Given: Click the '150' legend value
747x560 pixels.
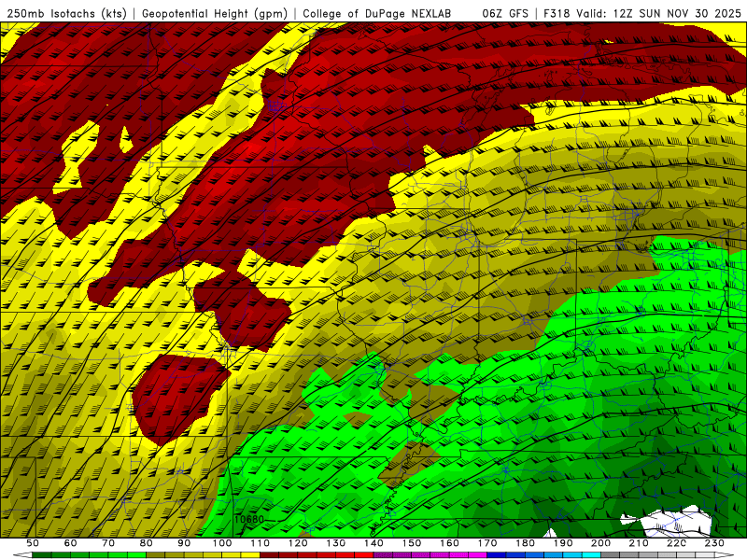Looking at the screenshot, I should pos(411,543).
